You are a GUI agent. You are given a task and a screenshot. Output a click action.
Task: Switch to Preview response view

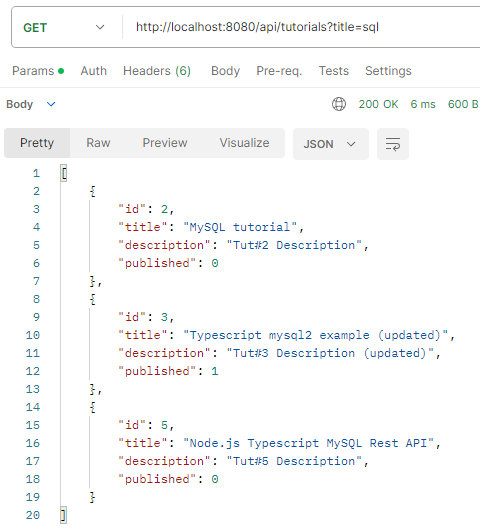tap(165, 143)
